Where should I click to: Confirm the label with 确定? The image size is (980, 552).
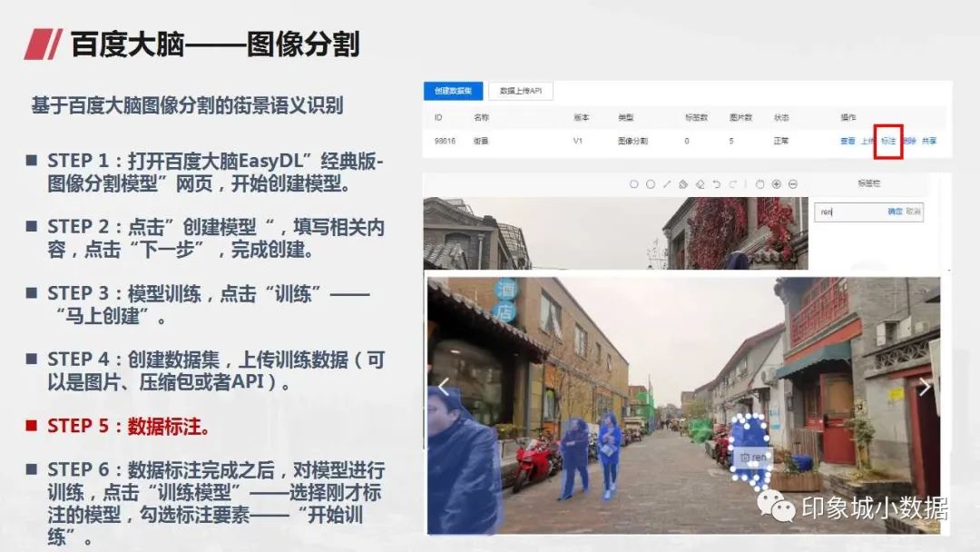click(895, 212)
